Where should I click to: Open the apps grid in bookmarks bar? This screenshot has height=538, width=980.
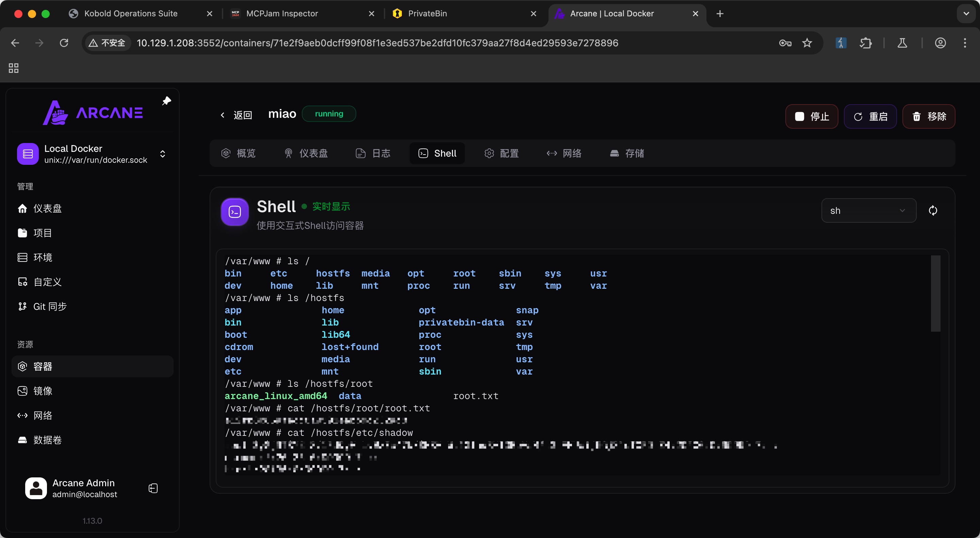click(x=14, y=68)
